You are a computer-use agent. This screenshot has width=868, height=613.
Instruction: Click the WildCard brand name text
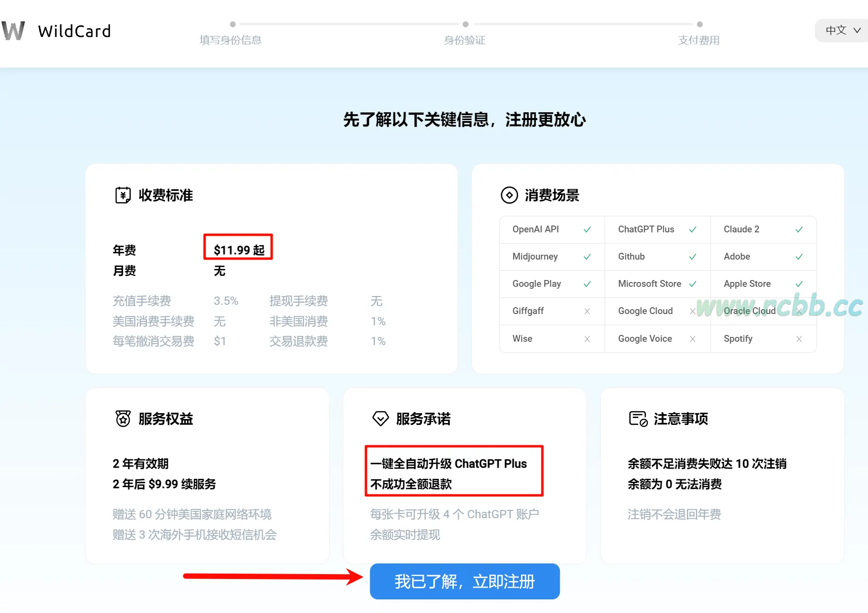[74, 31]
